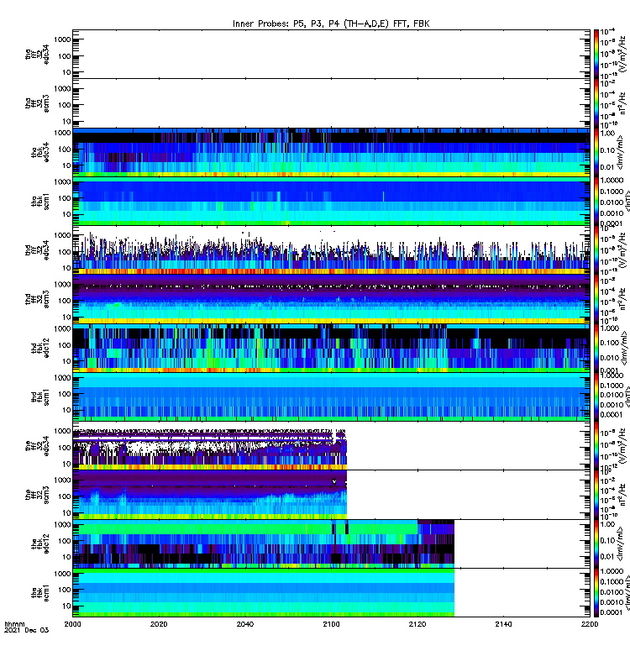Click the 'hhmm' axis unit label

click(14, 624)
